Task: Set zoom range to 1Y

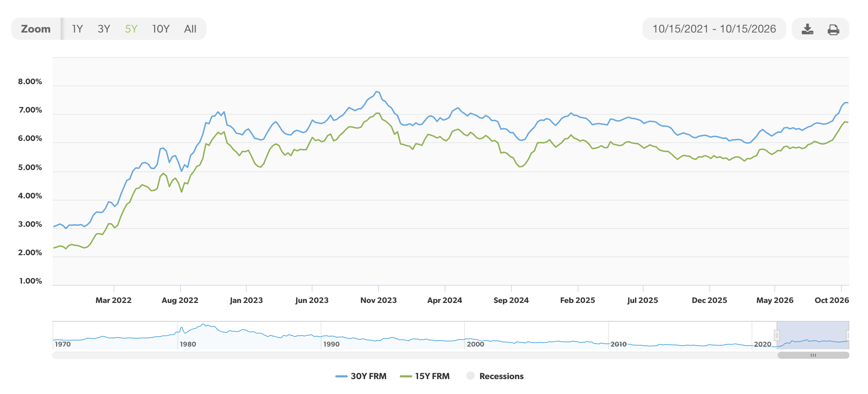Action: (x=77, y=29)
